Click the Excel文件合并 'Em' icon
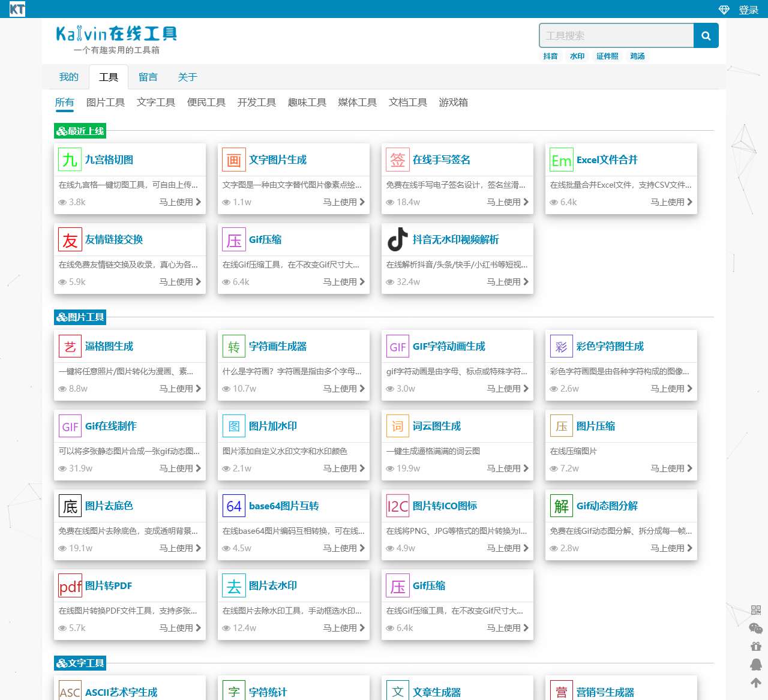The image size is (768, 700). click(x=561, y=160)
